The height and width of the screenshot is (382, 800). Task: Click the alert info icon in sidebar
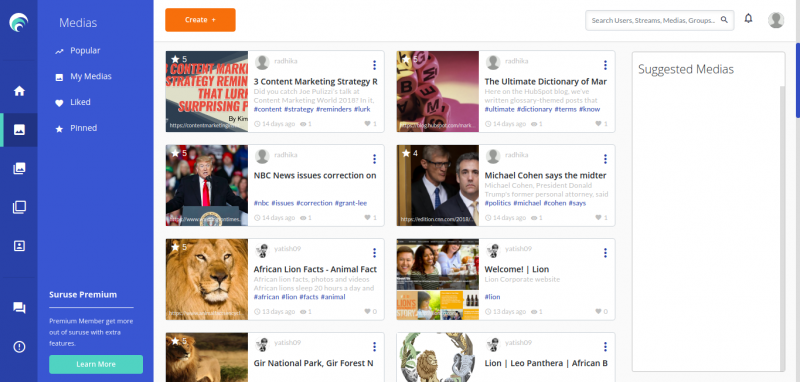point(19,347)
